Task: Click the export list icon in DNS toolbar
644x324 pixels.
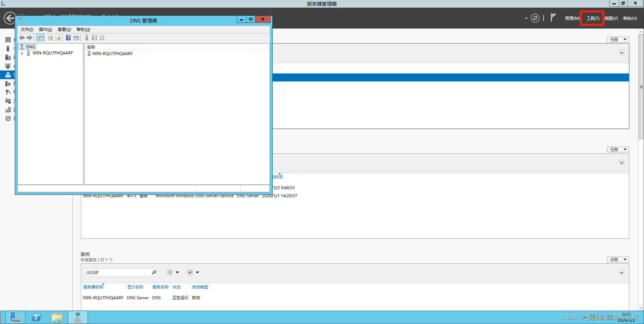Action: 58,38
